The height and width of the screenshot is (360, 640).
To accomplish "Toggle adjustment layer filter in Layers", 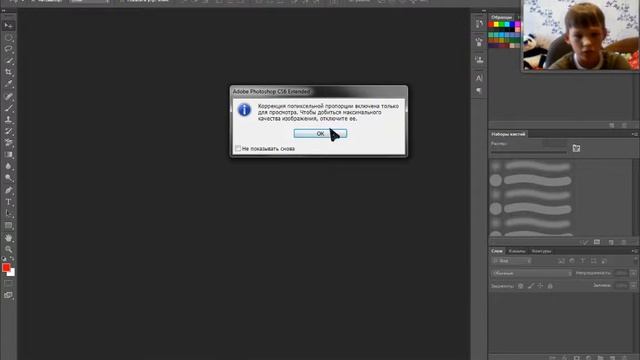I will click(572, 261).
